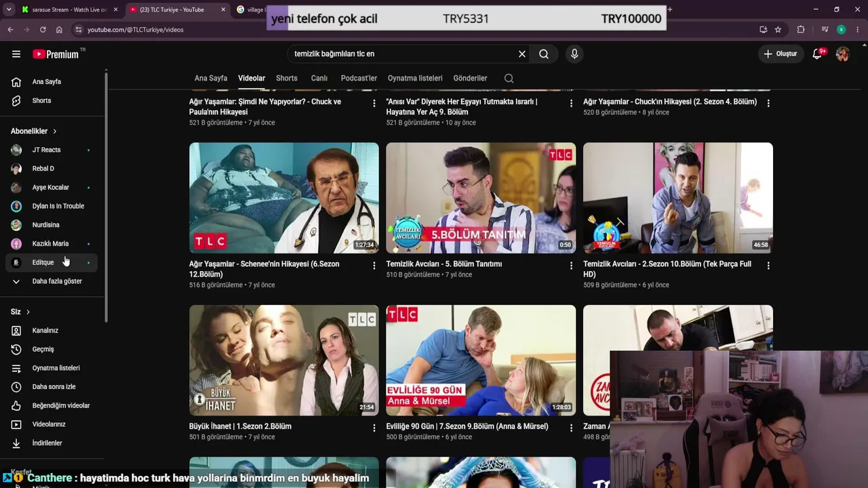Expand the Siz section

click(x=20, y=312)
